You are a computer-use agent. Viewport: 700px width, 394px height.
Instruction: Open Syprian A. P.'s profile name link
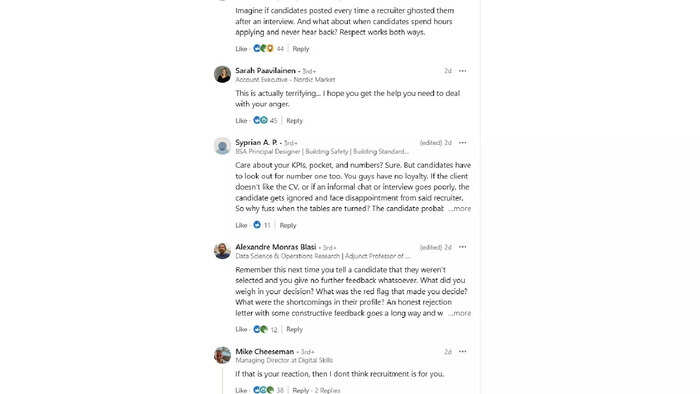[256, 142]
